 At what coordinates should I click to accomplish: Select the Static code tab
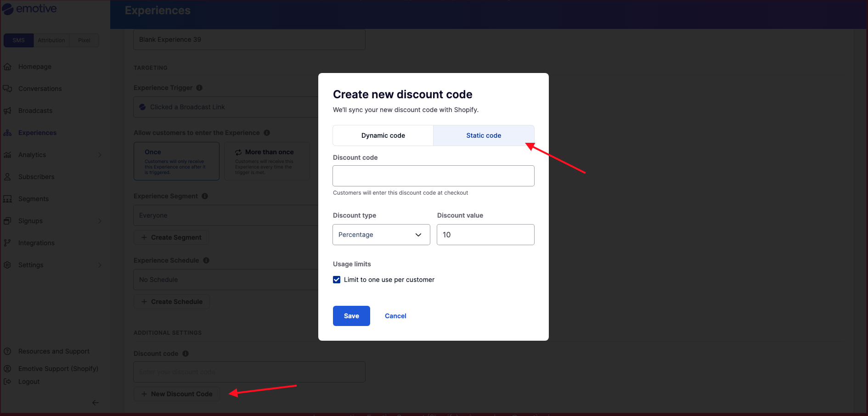[x=484, y=135]
